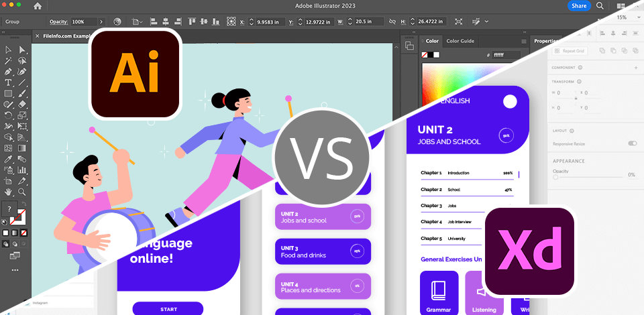The width and height of the screenshot is (644, 315).
Task: Select the Line Segment tool
Action: click(x=22, y=83)
